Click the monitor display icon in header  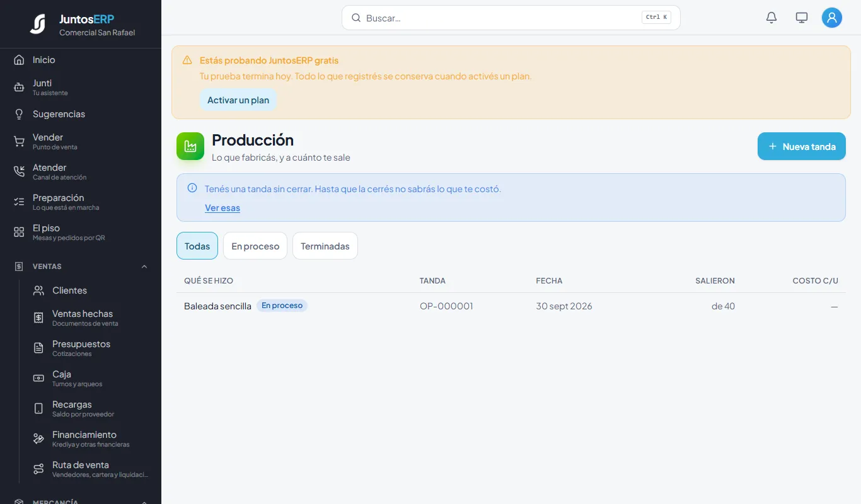pos(802,18)
